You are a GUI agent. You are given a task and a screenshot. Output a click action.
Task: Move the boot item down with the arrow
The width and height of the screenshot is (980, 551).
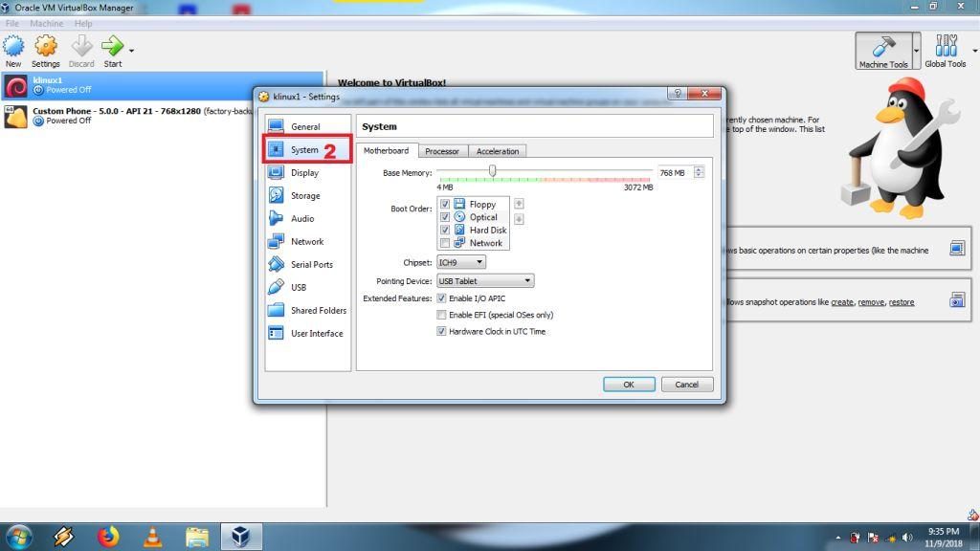click(x=519, y=219)
